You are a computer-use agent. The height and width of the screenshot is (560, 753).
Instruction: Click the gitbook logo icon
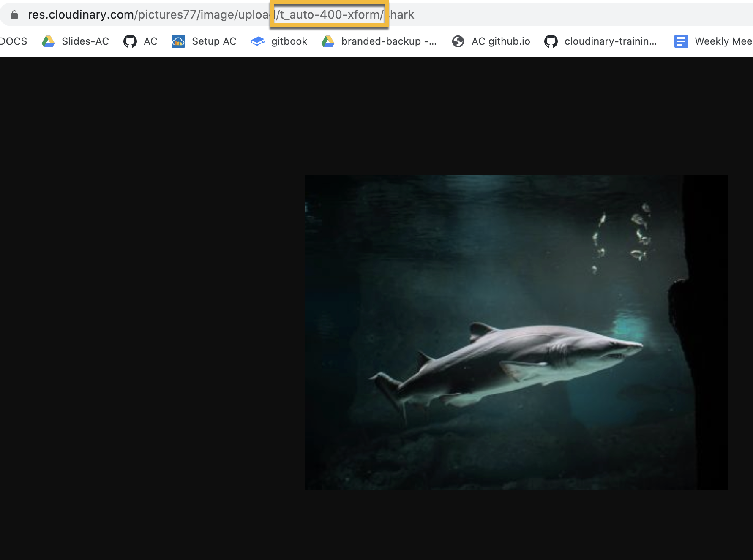point(258,41)
